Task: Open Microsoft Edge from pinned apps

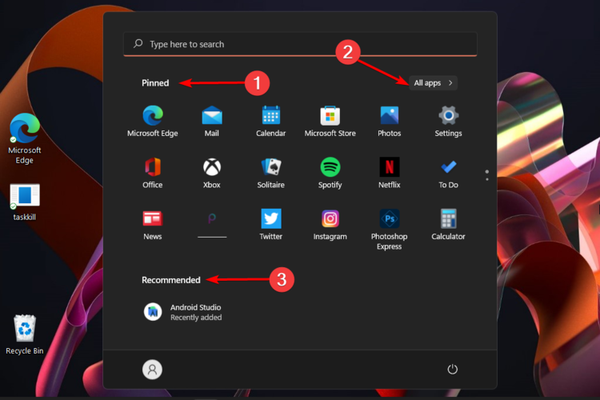Action: click(x=153, y=121)
